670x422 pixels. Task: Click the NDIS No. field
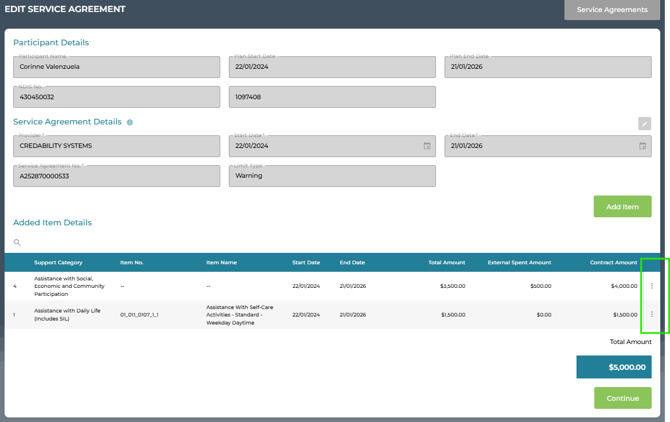click(x=116, y=97)
